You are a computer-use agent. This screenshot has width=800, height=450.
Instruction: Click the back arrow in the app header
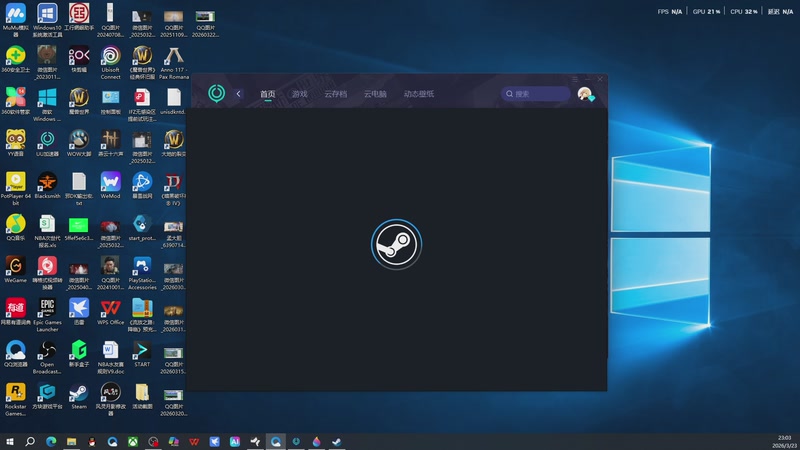pyautogui.click(x=238, y=93)
